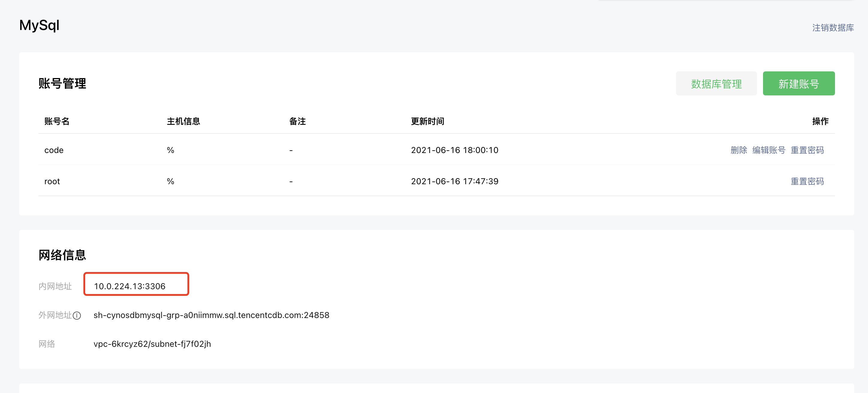Click the internal address 10.0.224.13:3306
The width and height of the screenshot is (868, 393).
click(x=130, y=286)
